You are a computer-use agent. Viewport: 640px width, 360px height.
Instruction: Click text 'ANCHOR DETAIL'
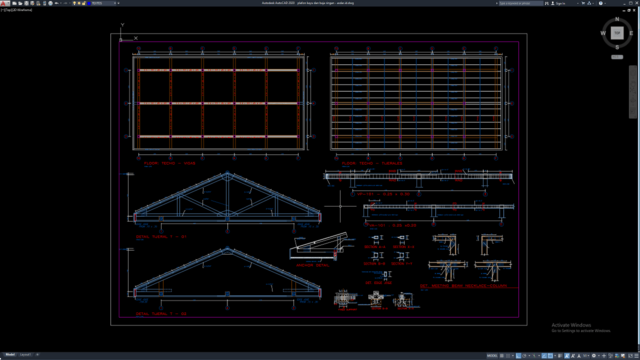312,265
